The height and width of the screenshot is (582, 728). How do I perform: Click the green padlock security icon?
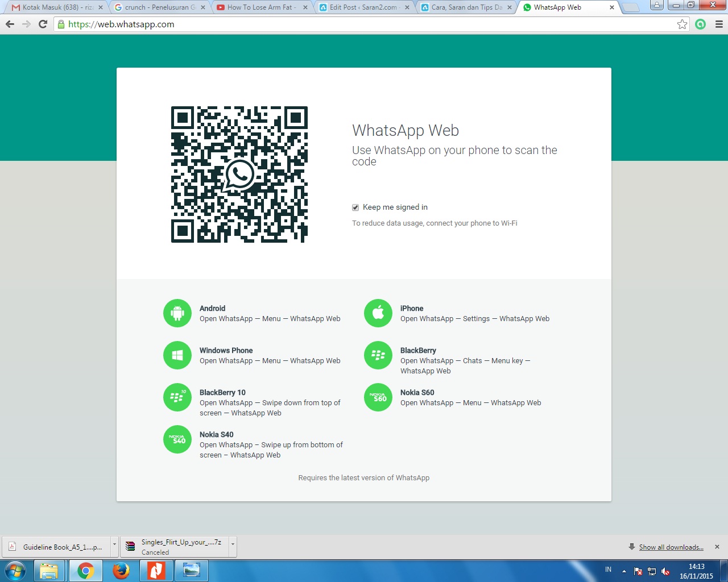(x=61, y=24)
